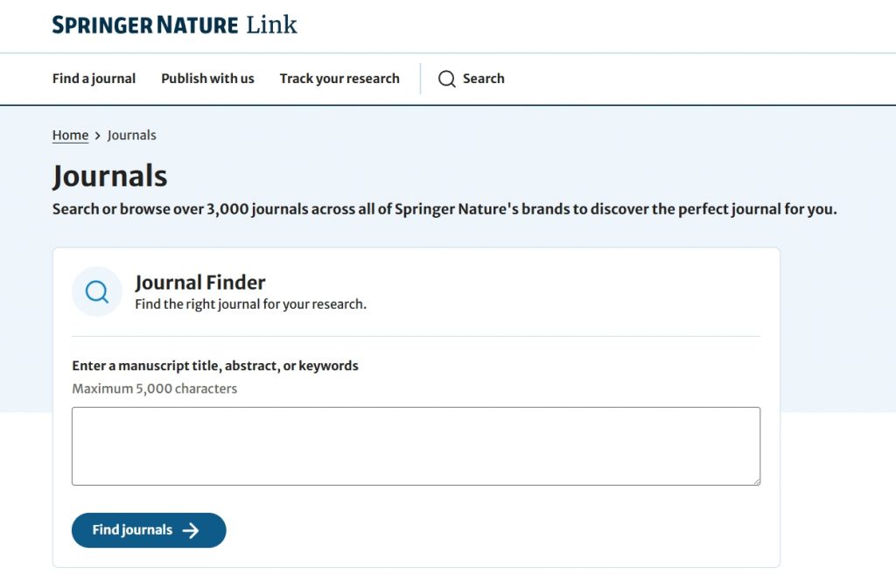The width and height of the screenshot is (896, 588).
Task: Click the 'Enter a manuscript title' field label
Action: (215, 366)
